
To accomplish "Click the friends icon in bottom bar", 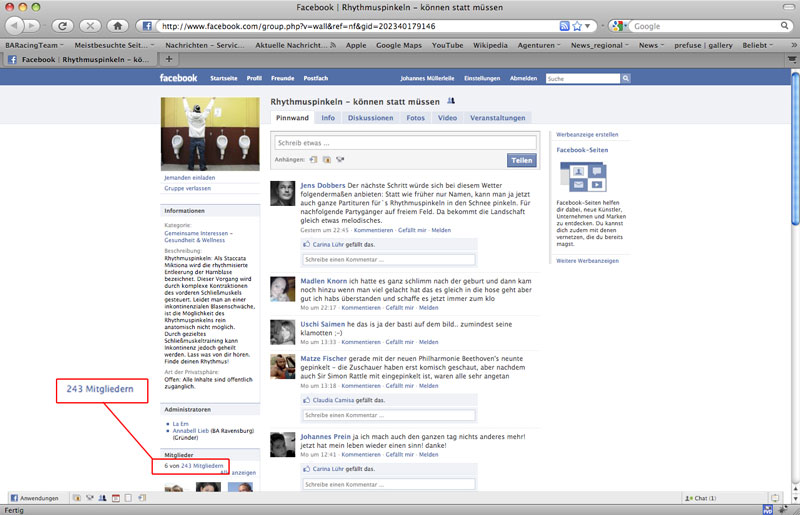I will pyautogui.click(x=102, y=498).
